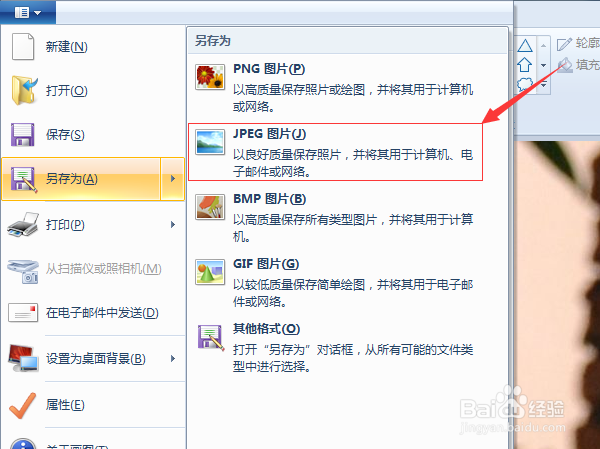Image resolution: width=600 pixels, height=449 pixels.
Task: Select the triangle shape in shapes gallery
Action: pyautogui.click(x=525, y=46)
